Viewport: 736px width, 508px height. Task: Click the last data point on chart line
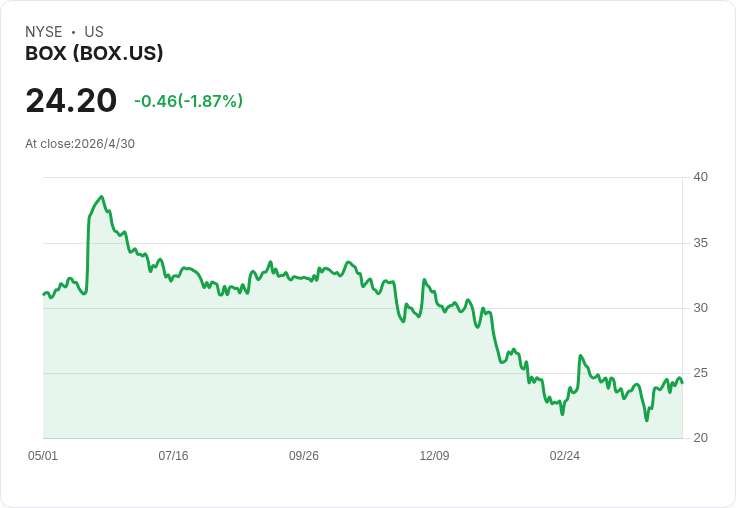coord(682,383)
